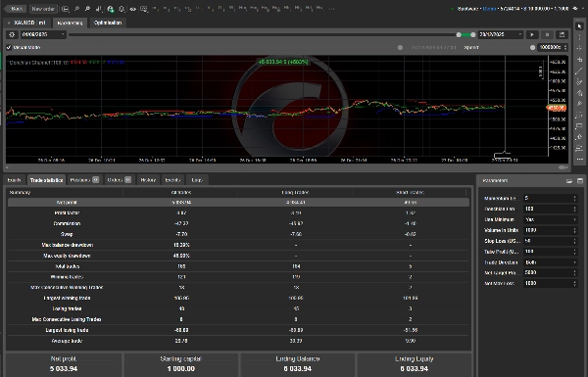
Task: Click the Donchian parameter stepper
Action: click(x=574, y=209)
